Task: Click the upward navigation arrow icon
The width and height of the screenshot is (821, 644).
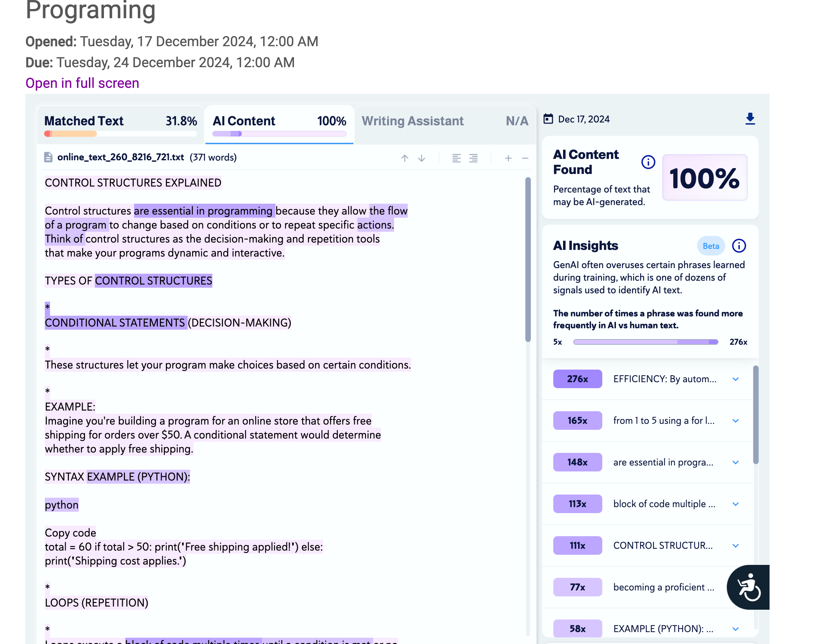Action: (x=405, y=158)
